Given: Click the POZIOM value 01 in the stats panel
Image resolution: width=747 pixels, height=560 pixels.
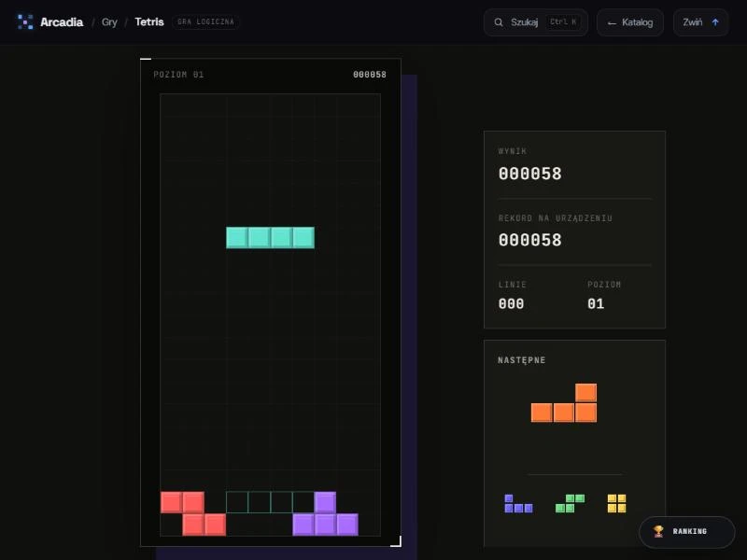Looking at the screenshot, I should pos(596,304).
